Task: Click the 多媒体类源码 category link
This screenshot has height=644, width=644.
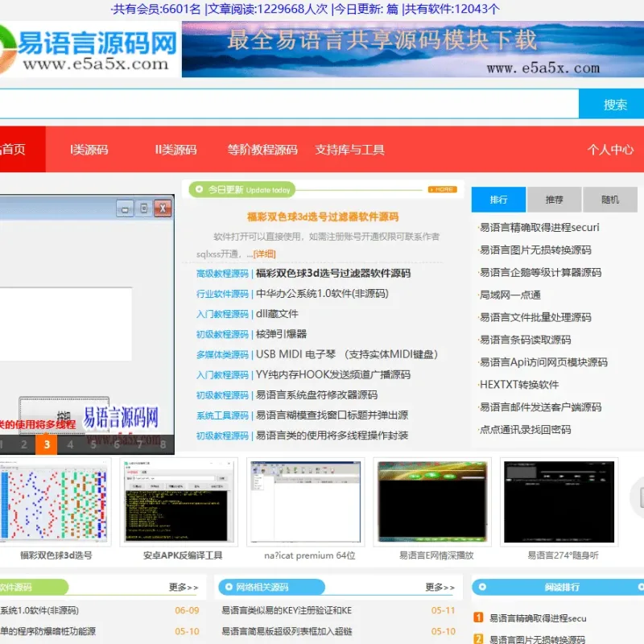Action: [222, 354]
